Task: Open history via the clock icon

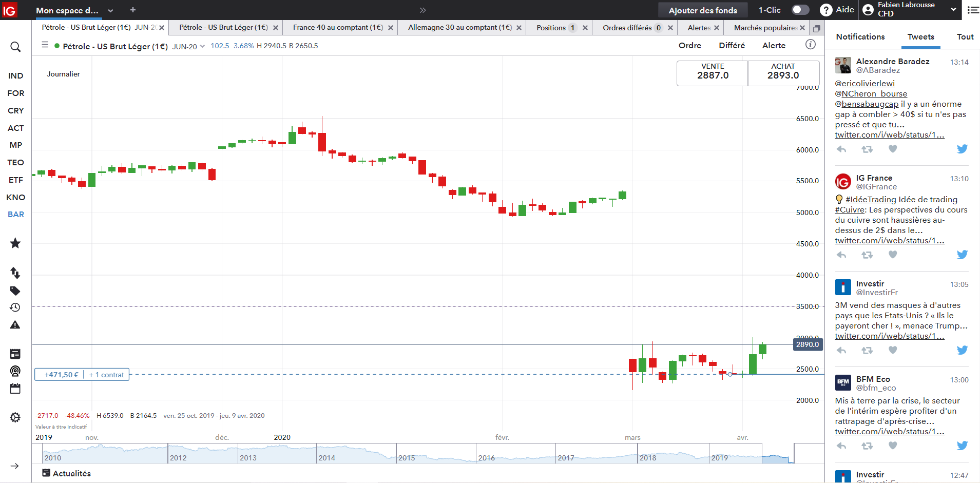Action: 15,307
